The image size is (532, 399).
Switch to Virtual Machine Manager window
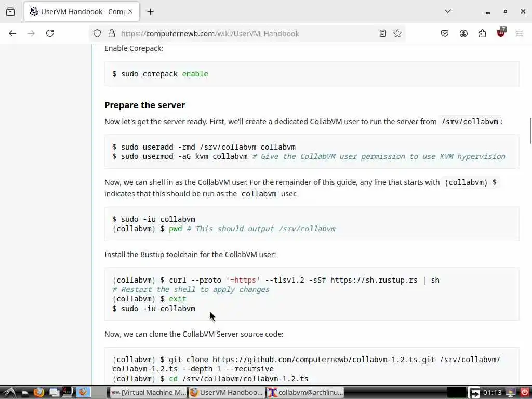[x=149, y=393]
